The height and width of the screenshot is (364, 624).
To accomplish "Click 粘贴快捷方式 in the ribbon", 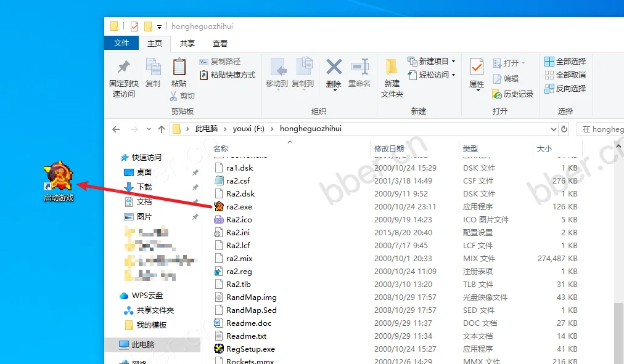I will tap(228, 75).
